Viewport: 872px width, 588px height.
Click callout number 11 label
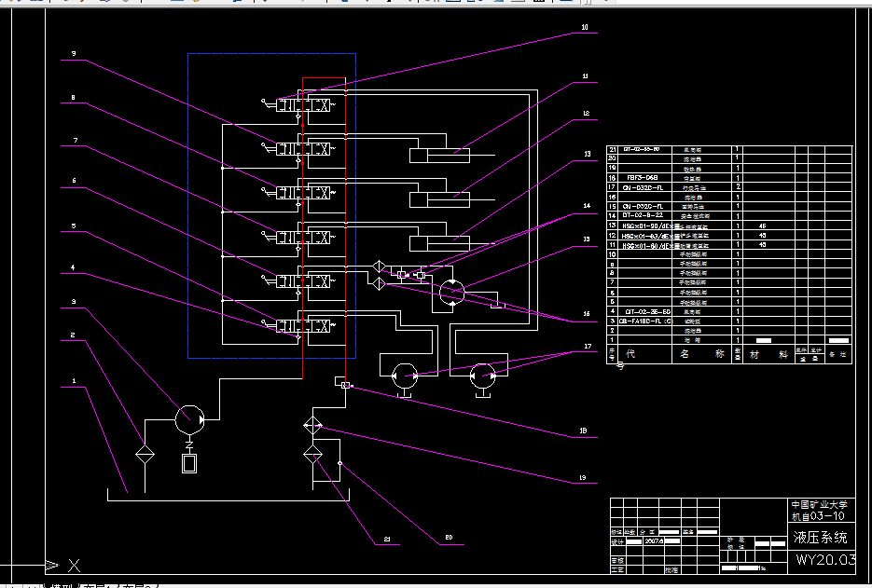[585, 76]
